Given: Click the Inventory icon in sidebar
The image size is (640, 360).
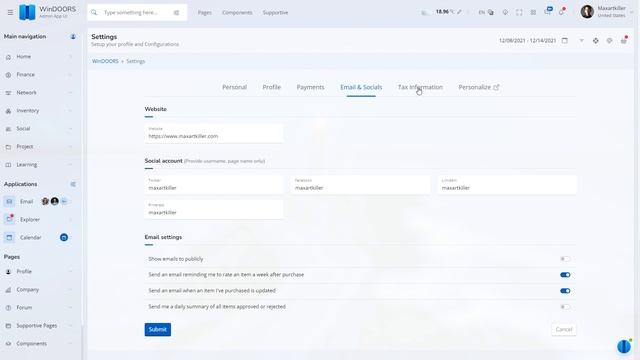Looking at the screenshot, I should (x=9, y=111).
